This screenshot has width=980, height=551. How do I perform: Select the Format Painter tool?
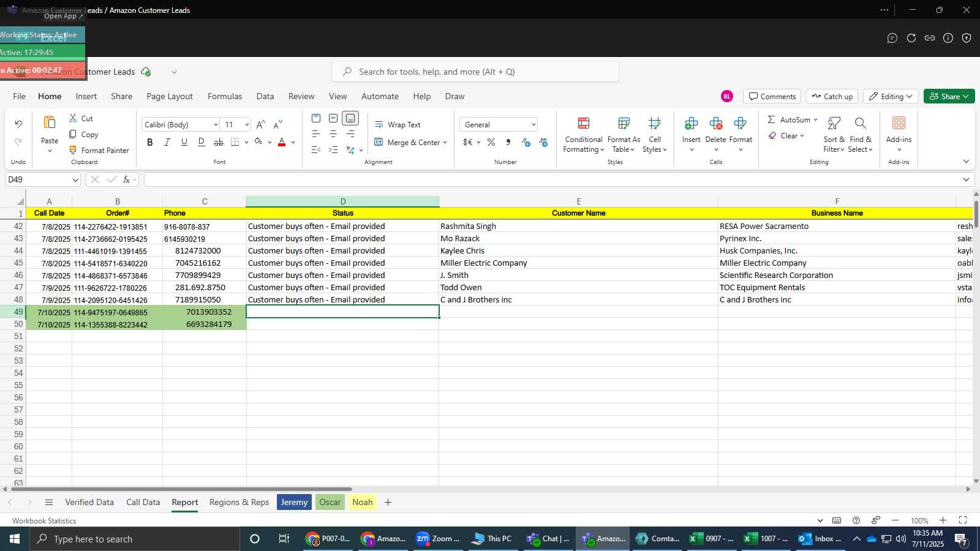click(x=99, y=150)
